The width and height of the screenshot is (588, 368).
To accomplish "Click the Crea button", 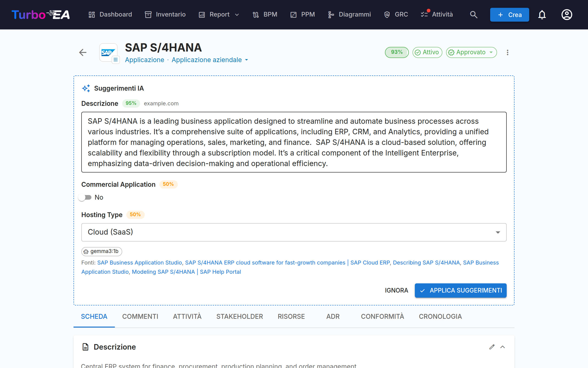I will [x=509, y=15].
